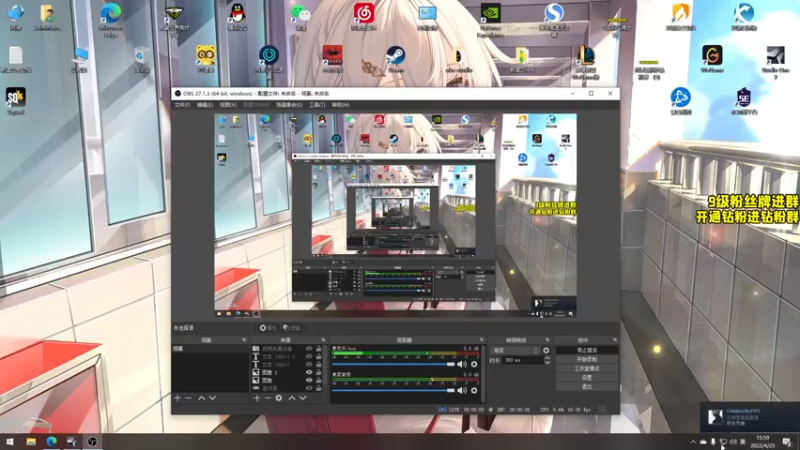The width and height of the screenshot is (800, 450).
Task: Open the 文件(F) menu in OBS
Action: pyautogui.click(x=182, y=105)
